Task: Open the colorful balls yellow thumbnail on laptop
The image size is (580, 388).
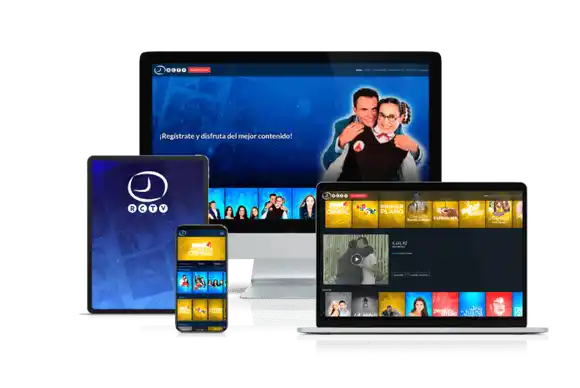Action: [365, 214]
